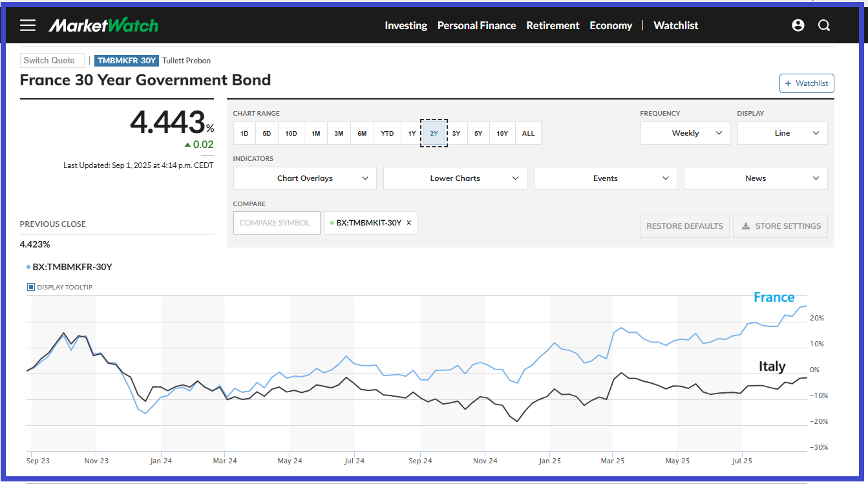Viewport: 868px width, 484px height.
Task: Select the 5Y chart range
Action: (478, 133)
